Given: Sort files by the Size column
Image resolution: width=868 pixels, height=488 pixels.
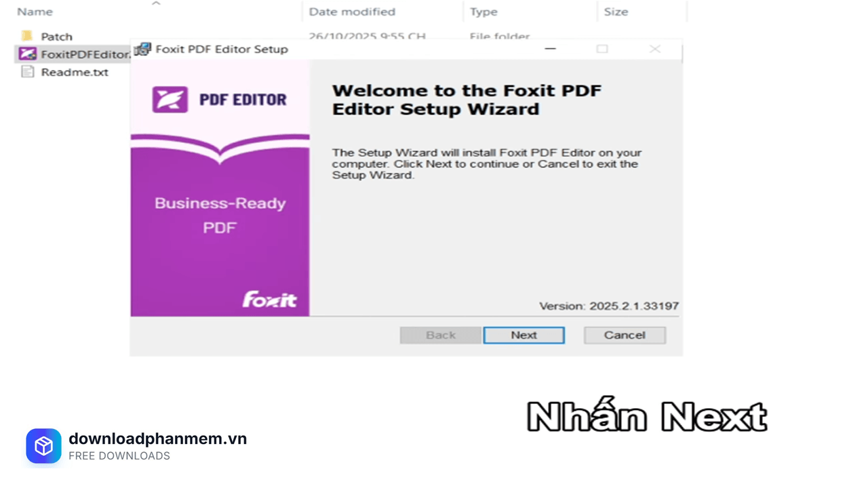Looking at the screenshot, I should pos(616,12).
